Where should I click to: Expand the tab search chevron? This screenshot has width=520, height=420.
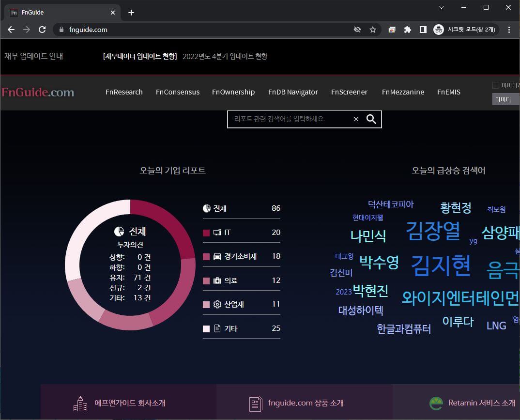click(442, 7)
